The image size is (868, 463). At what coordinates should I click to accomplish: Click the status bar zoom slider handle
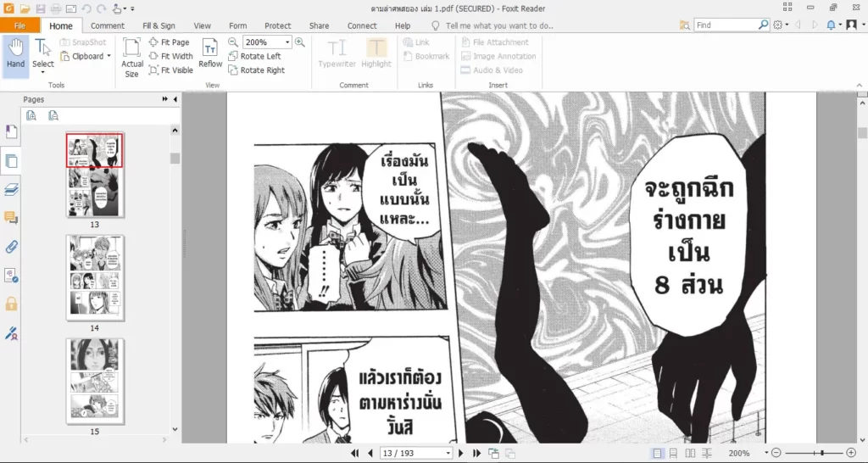(x=822, y=453)
